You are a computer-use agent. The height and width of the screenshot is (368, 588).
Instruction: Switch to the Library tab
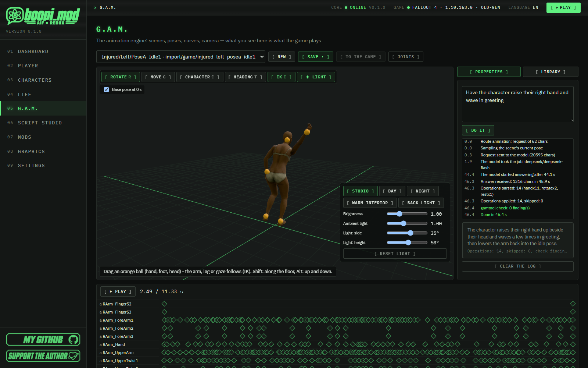pyautogui.click(x=551, y=72)
